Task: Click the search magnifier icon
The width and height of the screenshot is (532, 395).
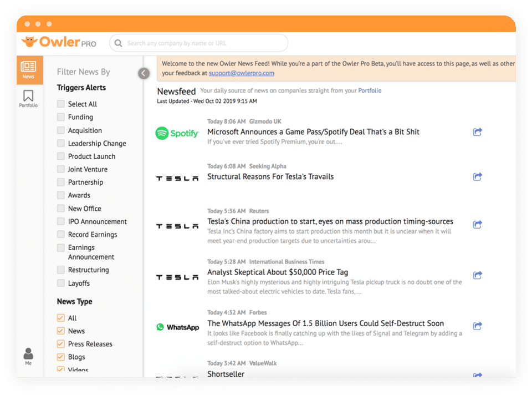Action: [119, 43]
